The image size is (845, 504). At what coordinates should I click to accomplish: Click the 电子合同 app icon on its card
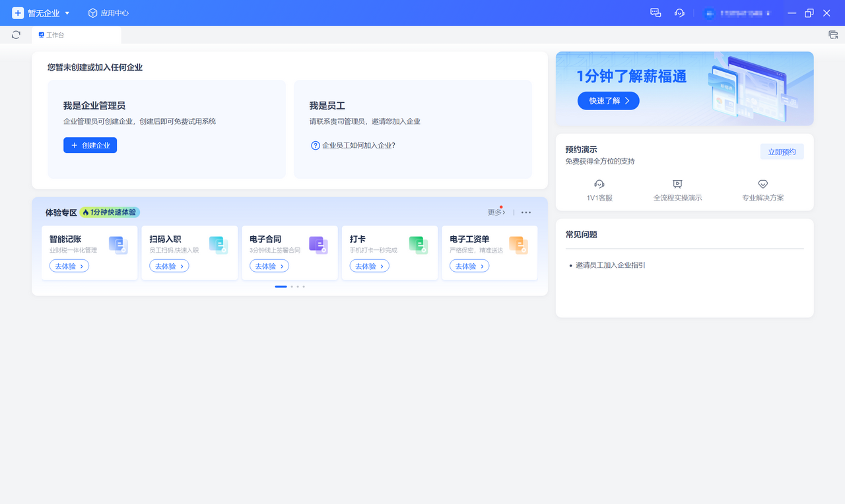pyautogui.click(x=318, y=245)
